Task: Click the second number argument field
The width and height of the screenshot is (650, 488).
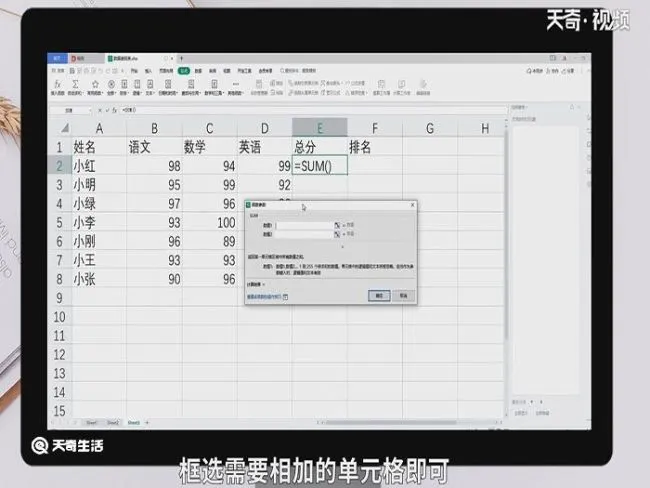Action: point(305,234)
